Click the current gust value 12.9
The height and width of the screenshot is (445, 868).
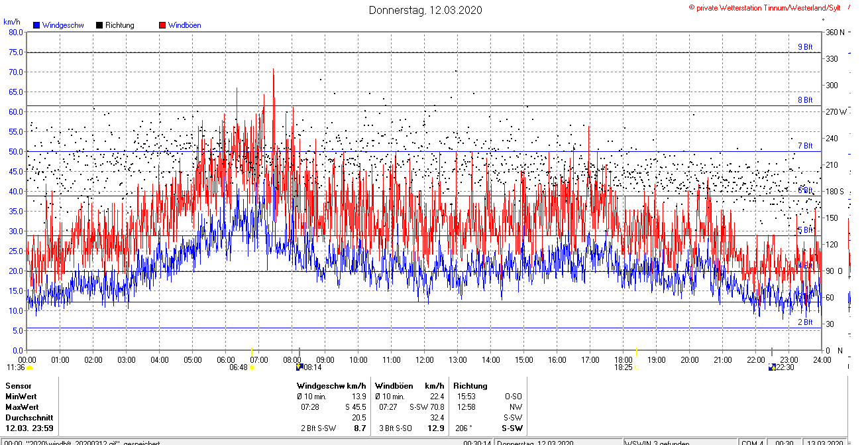tap(437, 428)
